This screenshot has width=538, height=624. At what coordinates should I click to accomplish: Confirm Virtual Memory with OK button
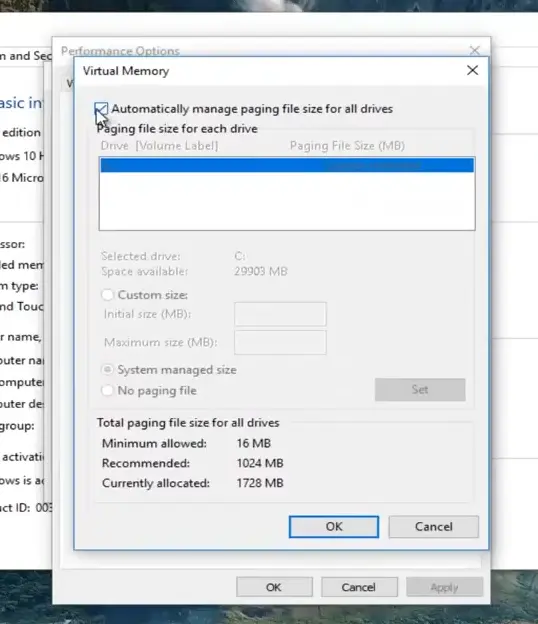[334, 526]
